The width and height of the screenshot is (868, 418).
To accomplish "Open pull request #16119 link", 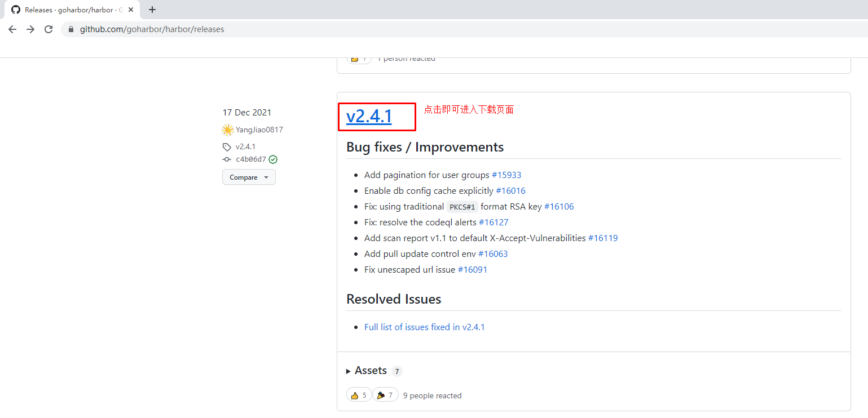I will [x=603, y=238].
